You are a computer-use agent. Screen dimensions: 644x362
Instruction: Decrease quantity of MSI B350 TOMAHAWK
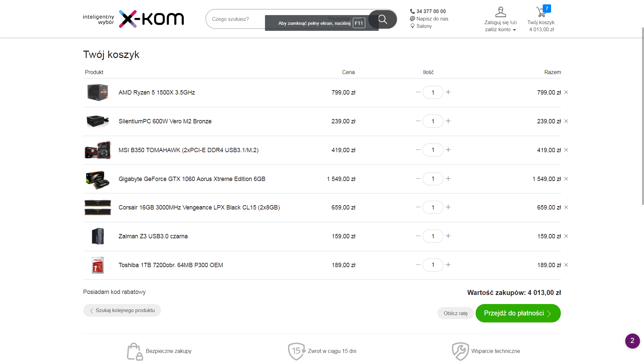coord(418,150)
